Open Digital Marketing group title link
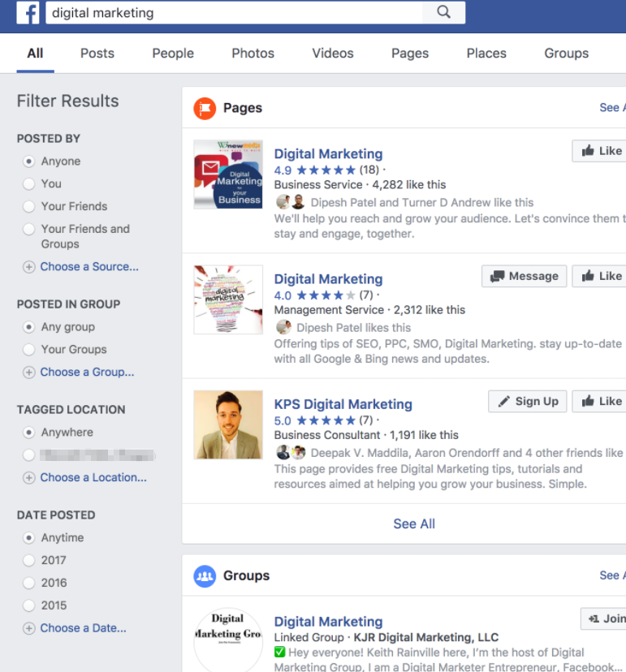 (x=329, y=622)
